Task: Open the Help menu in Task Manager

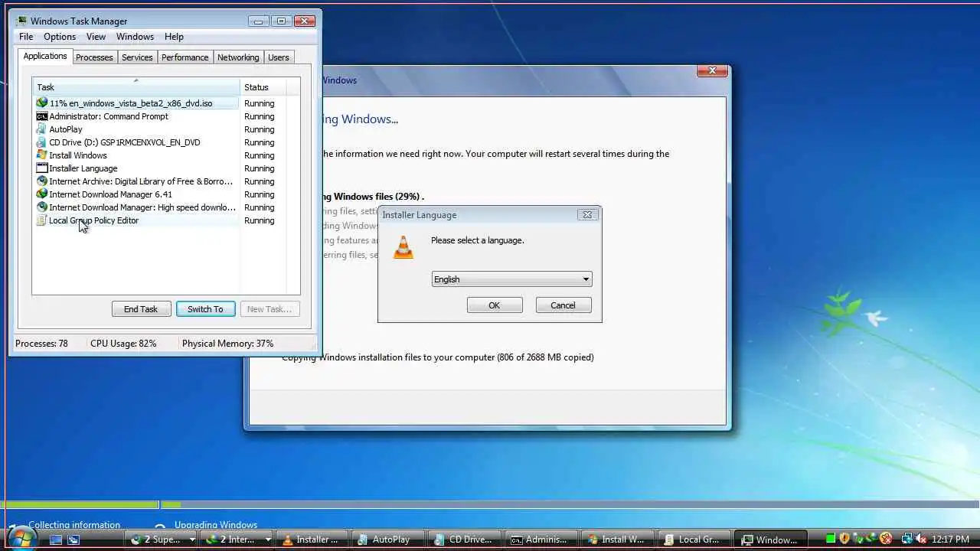Action: point(174,37)
